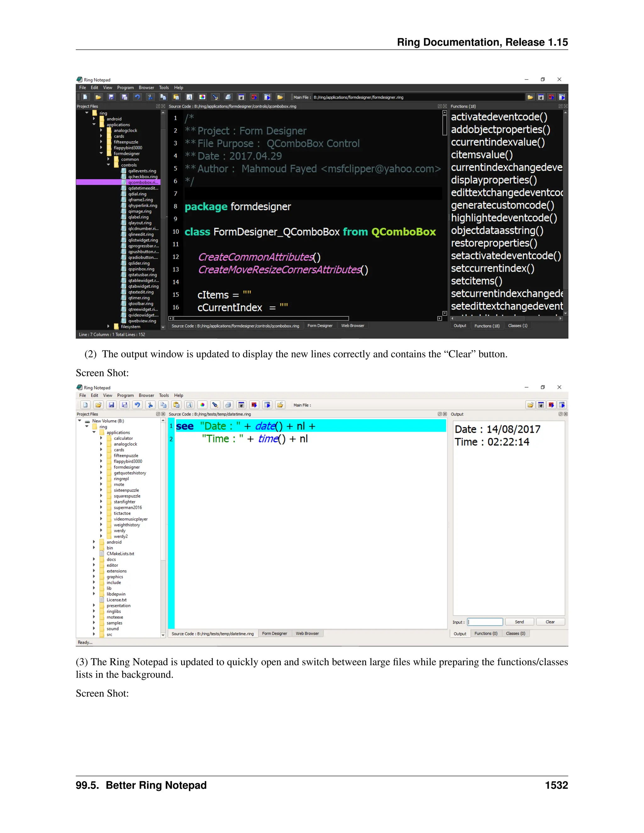Open the color wheel picker icon in lower toolbar
The image size is (644, 833).
[203, 405]
